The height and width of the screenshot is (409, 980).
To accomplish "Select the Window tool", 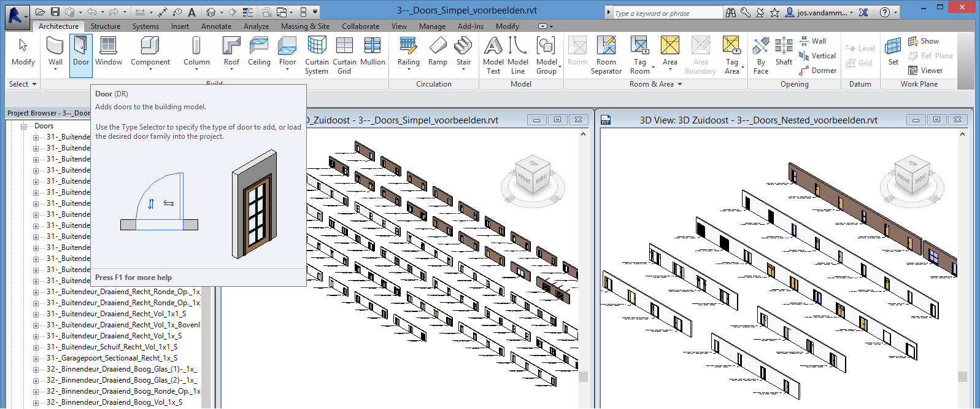I will (x=109, y=51).
